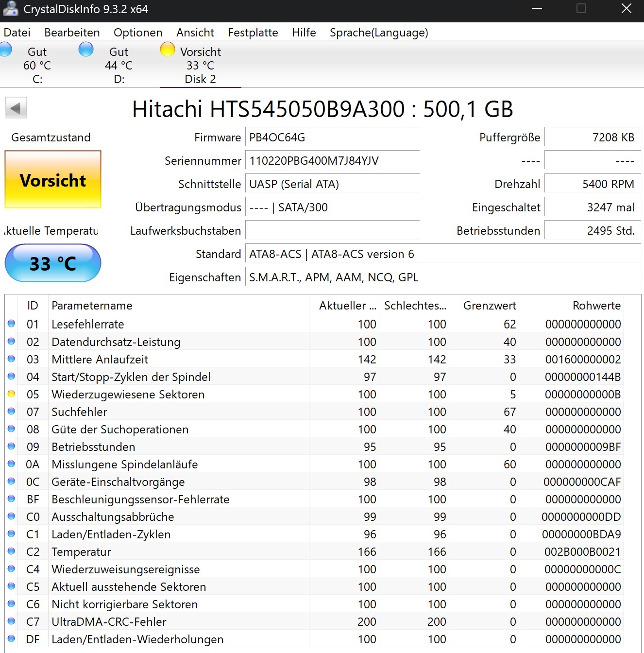Click raw value 00000000BDA9 in row C1
644x653 pixels.
tap(581, 534)
